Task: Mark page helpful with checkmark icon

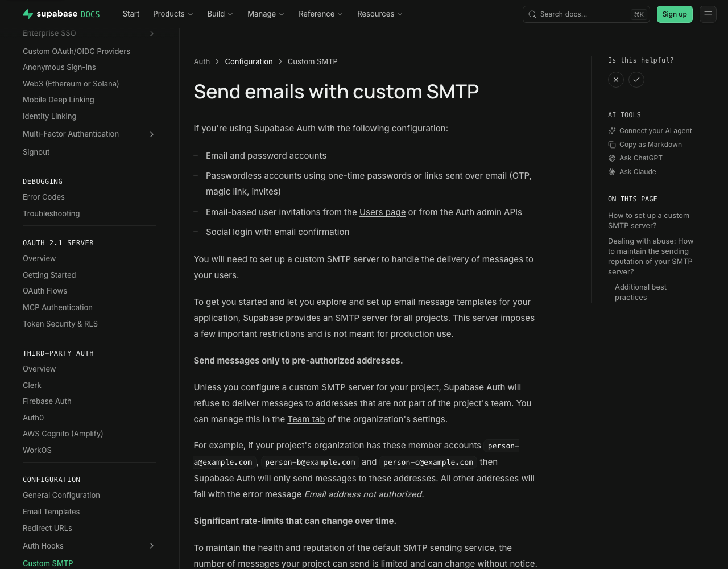Action: (x=636, y=80)
